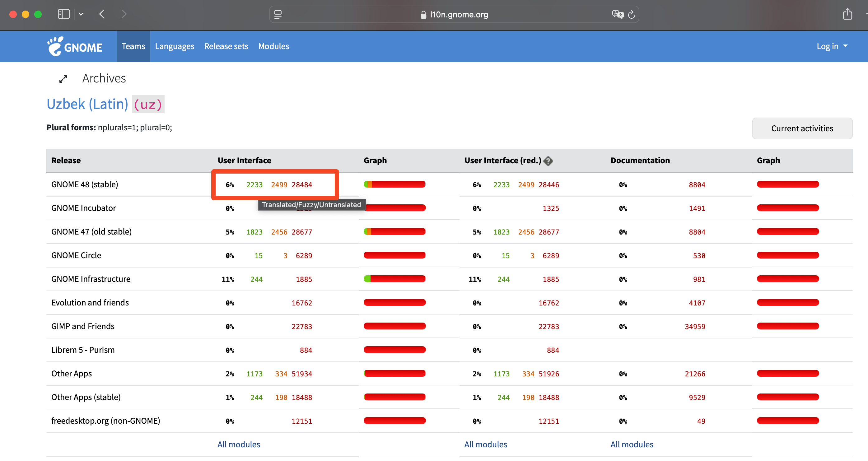The height and width of the screenshot is (461, 868).
Task: Click the l10n.gnome.org address field
Action: [x=458, y=15]
